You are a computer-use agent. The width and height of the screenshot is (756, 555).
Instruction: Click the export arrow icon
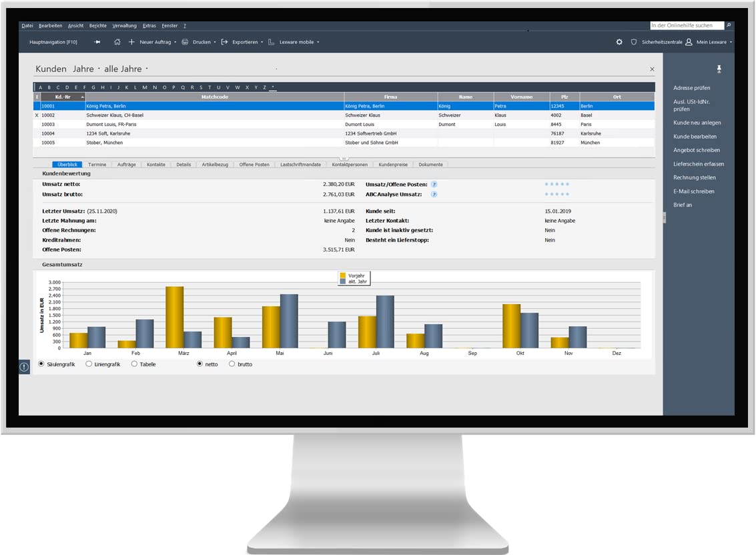[224, 42]
